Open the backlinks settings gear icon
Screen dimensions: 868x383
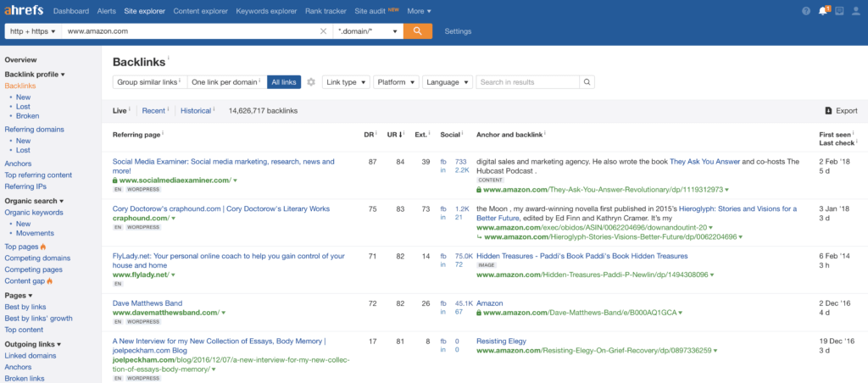[x=311, y=82]
